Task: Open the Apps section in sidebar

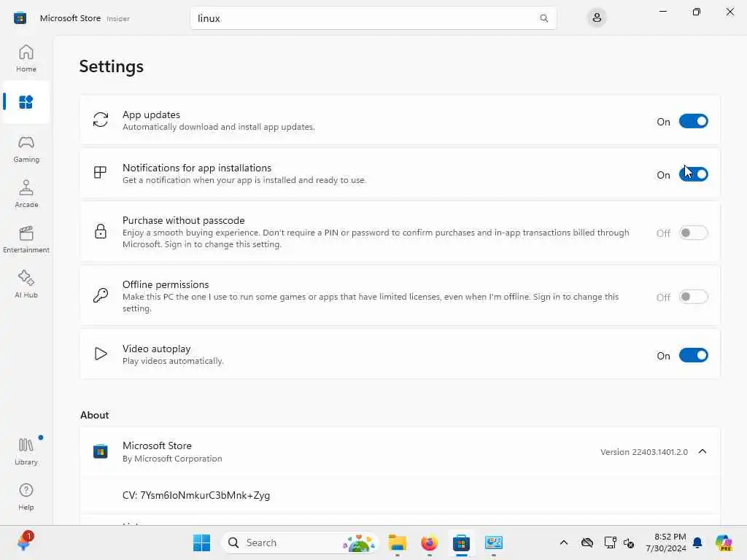Action: [x=26, y=102]
